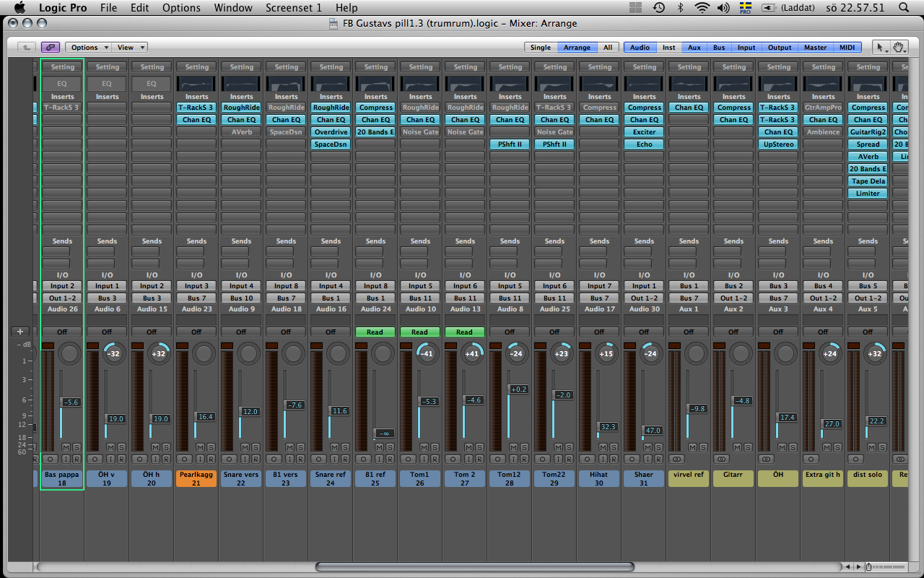Open automation mode menu on 81 ref channel
Viewport: 924px width, 578px height.
tap(375, 332)
